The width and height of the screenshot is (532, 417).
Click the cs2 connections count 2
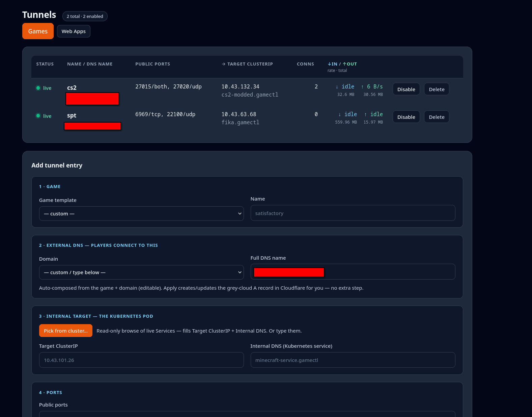[x=316, y=86]
